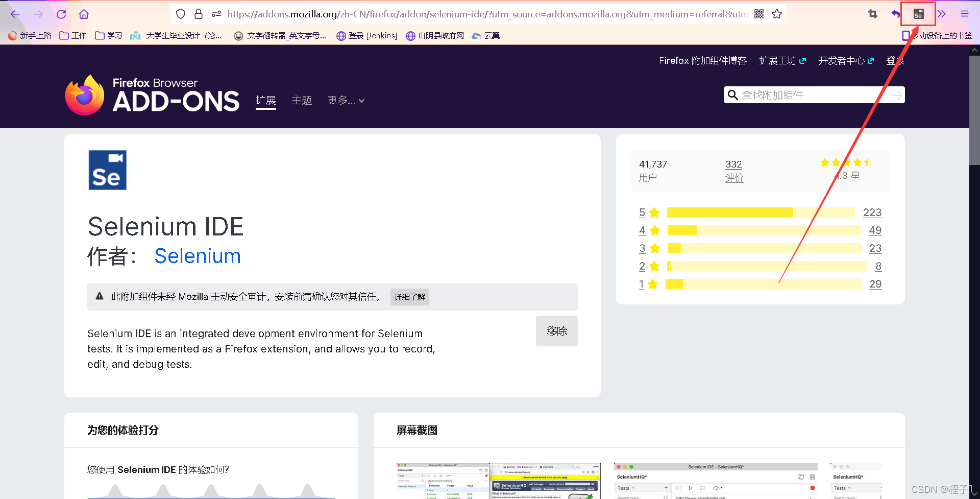Open the Firefox home page
Viewport: 980px width, 499px height.
84,14
